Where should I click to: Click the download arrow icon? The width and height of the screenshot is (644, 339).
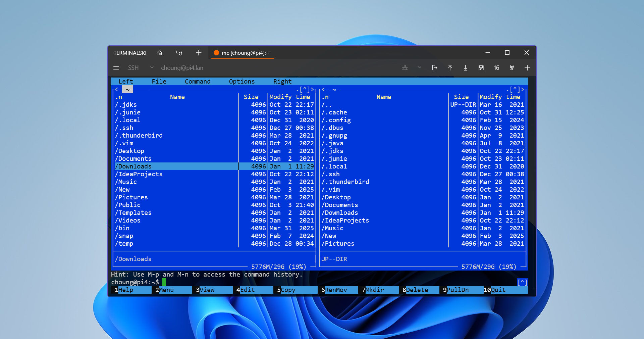[465, 68]
